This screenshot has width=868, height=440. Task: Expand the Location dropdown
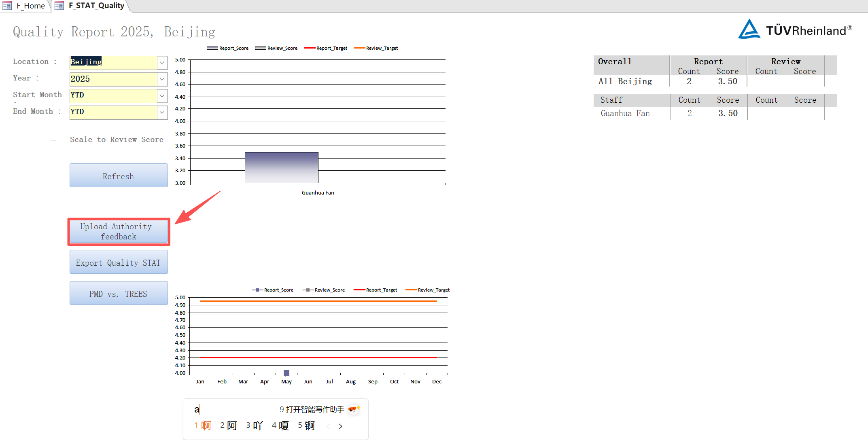[162, 62]
